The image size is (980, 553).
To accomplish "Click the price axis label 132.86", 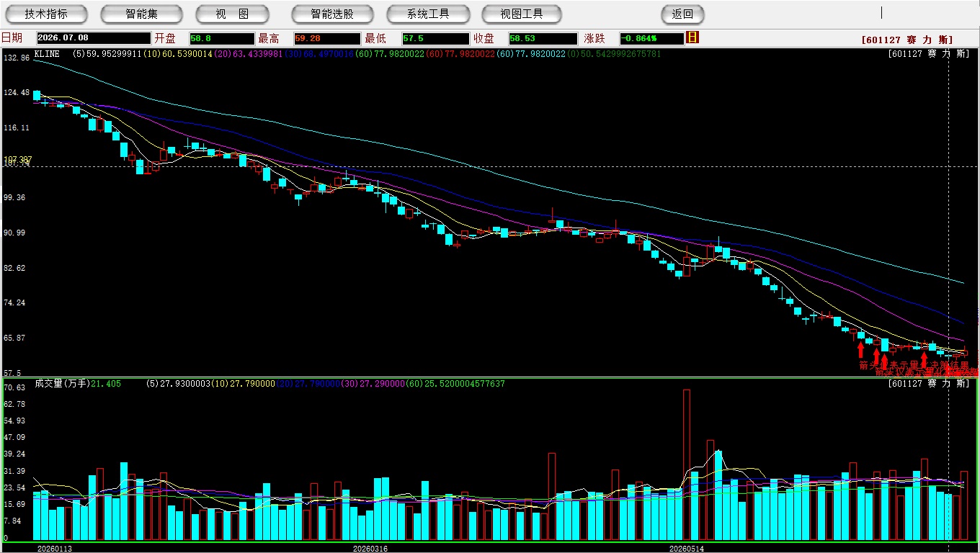I will 16,58.
